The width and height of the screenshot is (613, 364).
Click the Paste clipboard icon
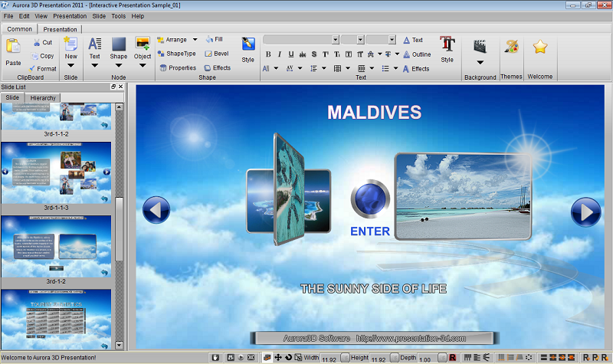(x=13, y=46)
